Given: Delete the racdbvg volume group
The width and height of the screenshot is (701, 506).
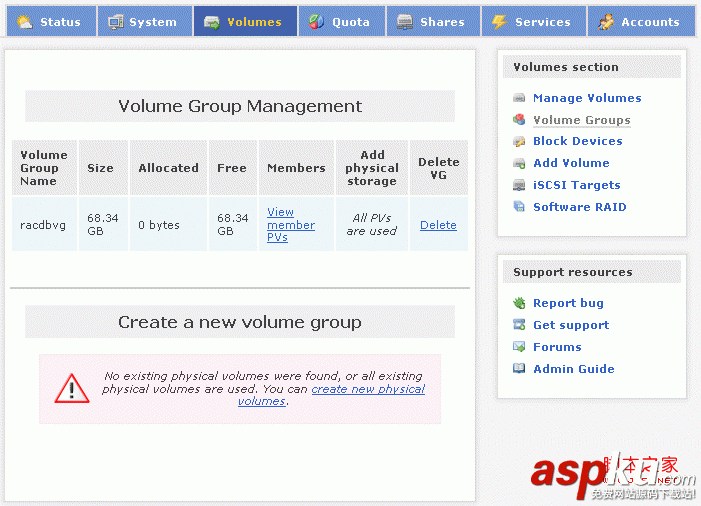Looking at the screenshot, I should click(x=438, y=225).
